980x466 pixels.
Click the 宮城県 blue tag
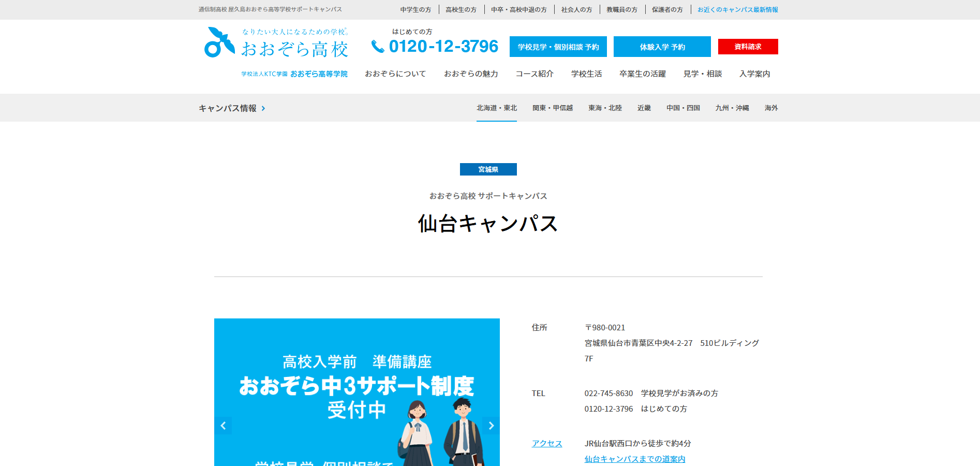(488, 169)
